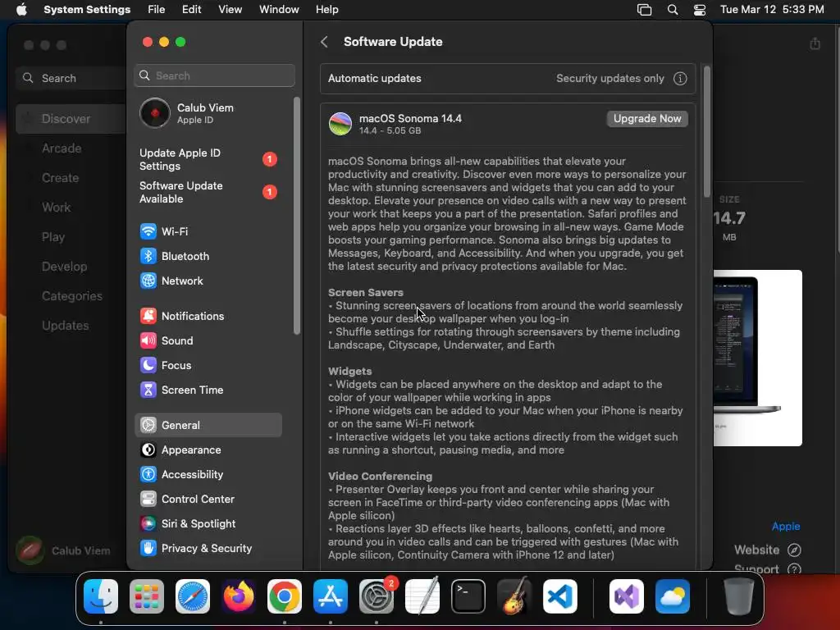Click the System Settings search field
Viewport: 840px width, 630px height.
(214, 75)
